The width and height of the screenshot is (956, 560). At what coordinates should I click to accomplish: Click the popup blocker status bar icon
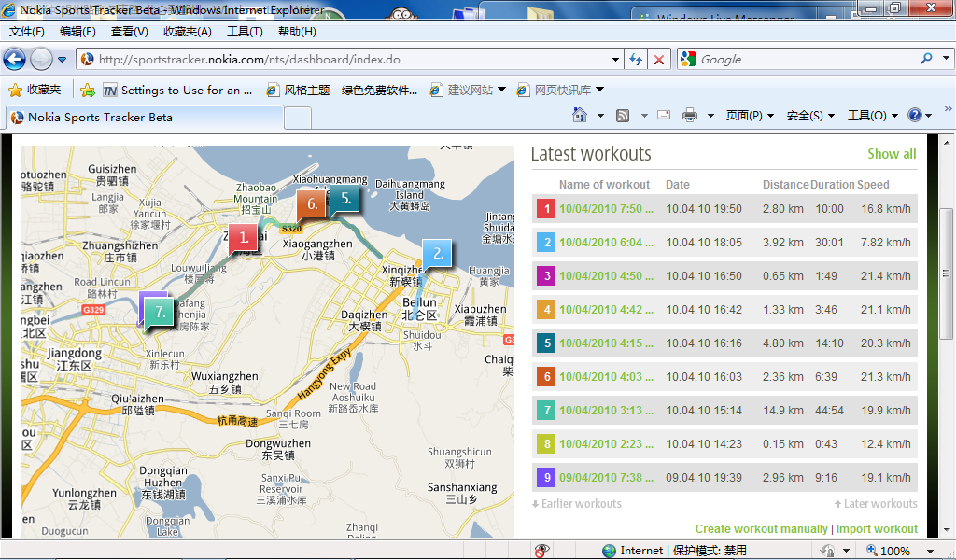[x=541, y=551]
